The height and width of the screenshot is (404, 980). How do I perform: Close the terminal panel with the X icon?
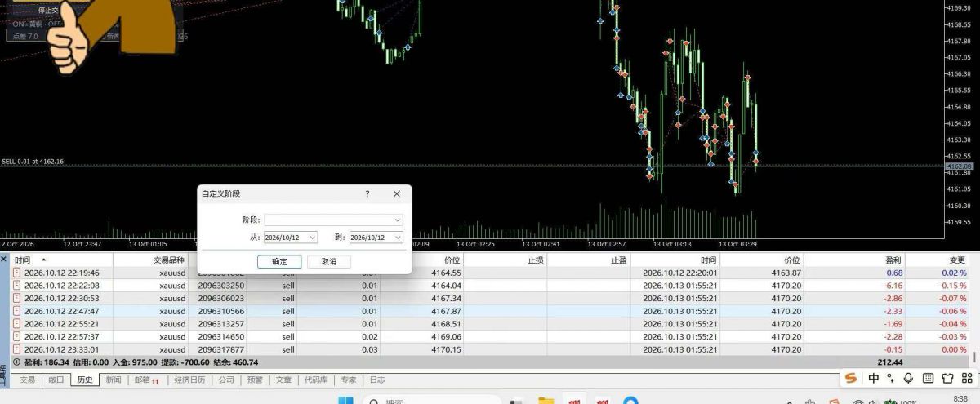(3, 259)
